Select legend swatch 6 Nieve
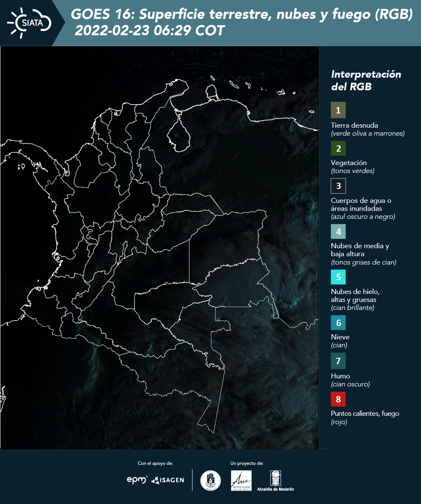 pyautogui.click(x=338, y=323)
